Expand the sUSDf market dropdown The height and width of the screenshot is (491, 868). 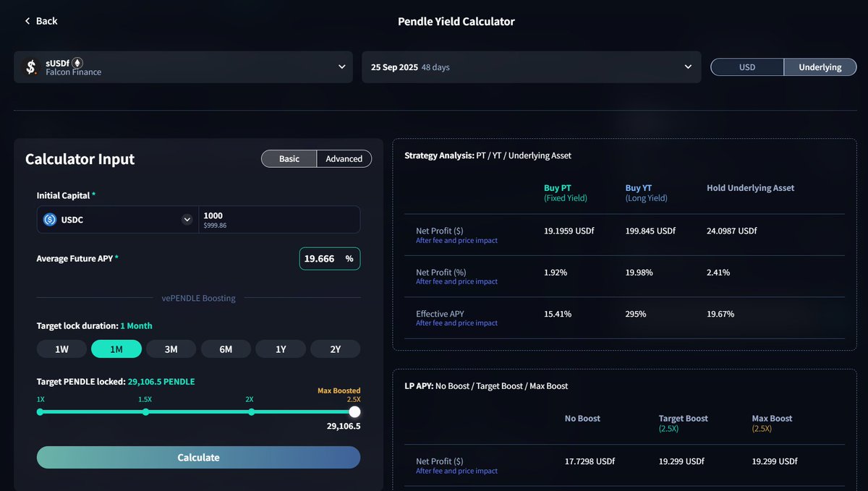click(x=341, y=67)
